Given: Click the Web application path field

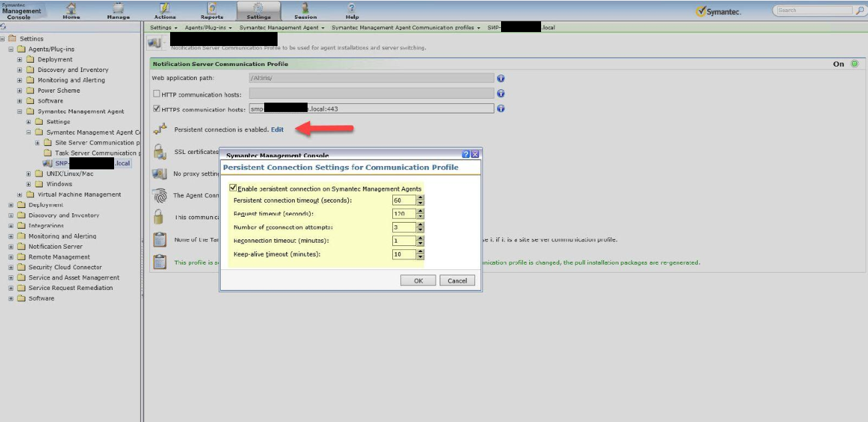Looking at the screenshot, I should (x=372, y=78).
